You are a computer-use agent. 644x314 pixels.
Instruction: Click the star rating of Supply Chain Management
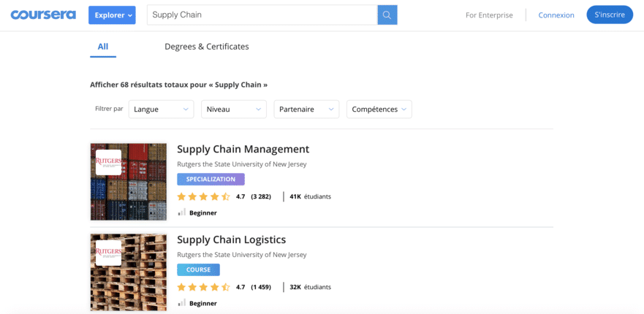click(x=203, y=196)
